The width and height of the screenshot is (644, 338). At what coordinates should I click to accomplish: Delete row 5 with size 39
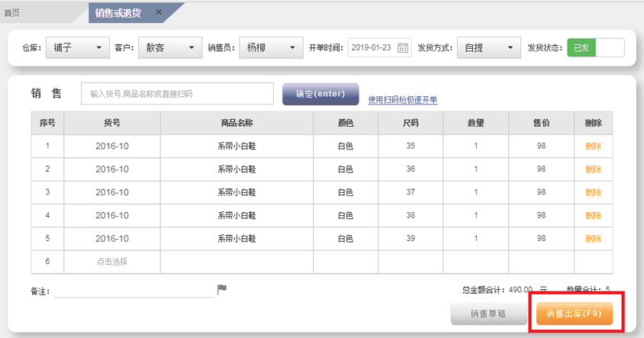coord(593,238)
